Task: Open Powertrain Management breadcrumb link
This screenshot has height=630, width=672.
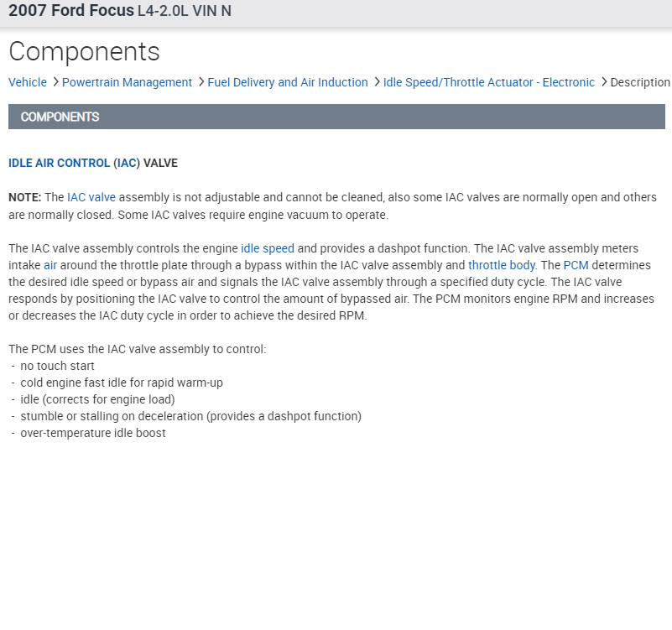Action: [x=127, y=82]
